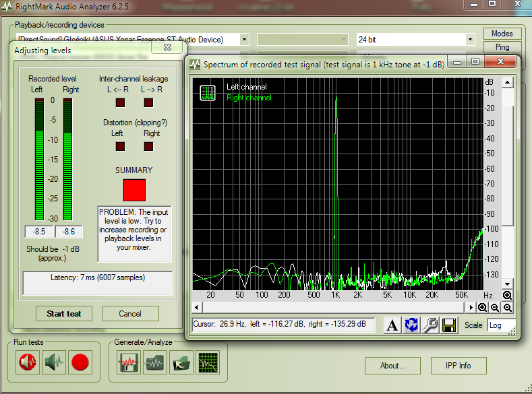Click the green spectrum grid icon in Generate/Analyze

(208, 362)
